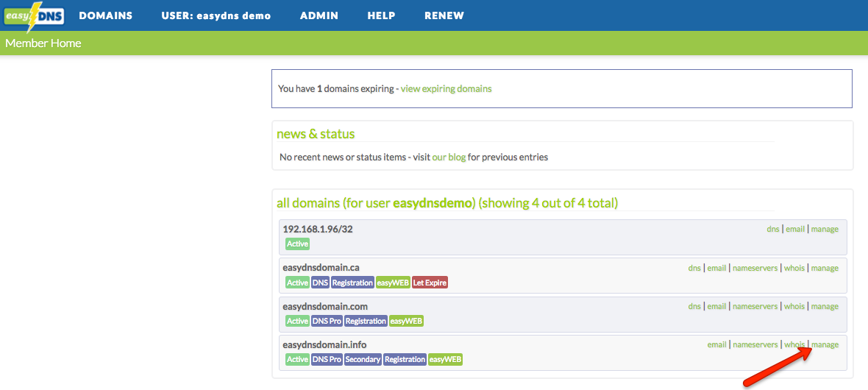Visit the our blog link
Image resolution: width=868 pixels, height=390 pixels.
(449, 157)
